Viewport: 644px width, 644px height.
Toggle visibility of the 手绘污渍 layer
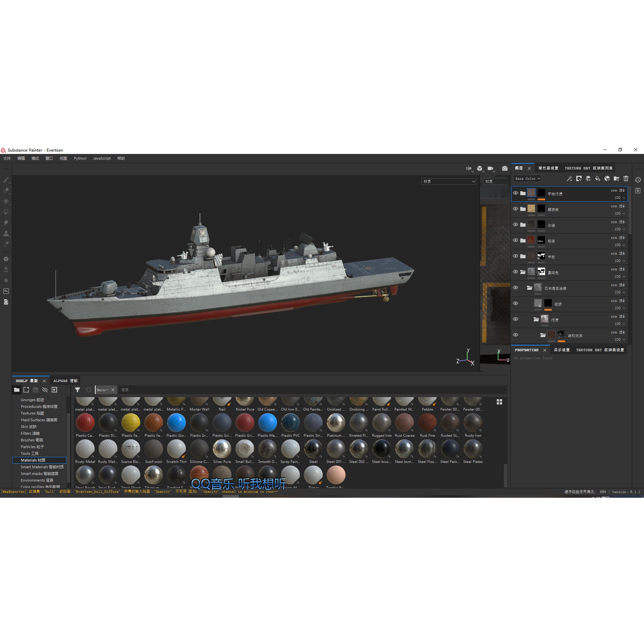tap(516, 193)
